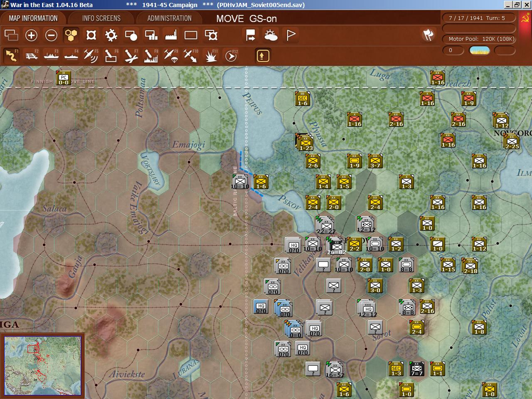The image size is (532, 399).
Task: Toggle the plain rectangle overlay icon
Action: point(191,35)
